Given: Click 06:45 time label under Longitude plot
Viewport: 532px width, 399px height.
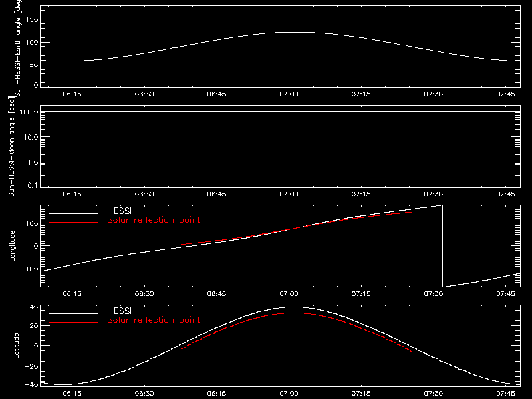Looking at the screenshot, I should (x=217, y=294).
